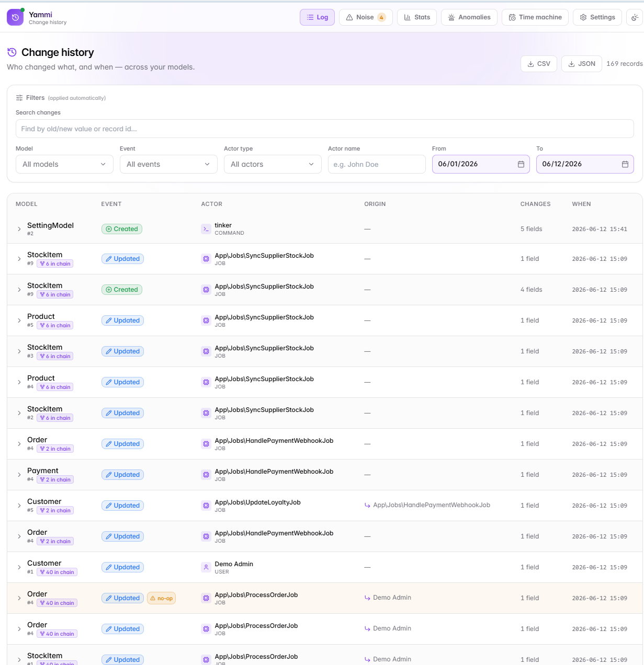This screenshot has width=644, height=665.
Task: Expand the Customer #5 row
Action: coord(19,506)
